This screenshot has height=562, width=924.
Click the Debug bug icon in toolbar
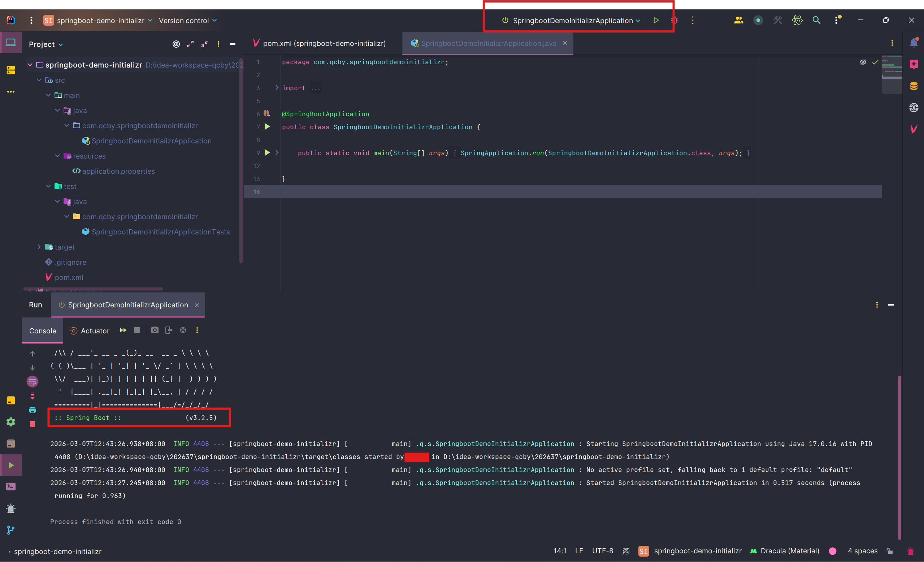674,20
